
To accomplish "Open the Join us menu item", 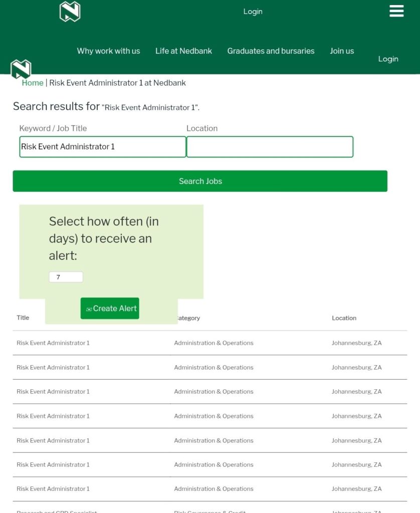I will click(x=341, y=51).
